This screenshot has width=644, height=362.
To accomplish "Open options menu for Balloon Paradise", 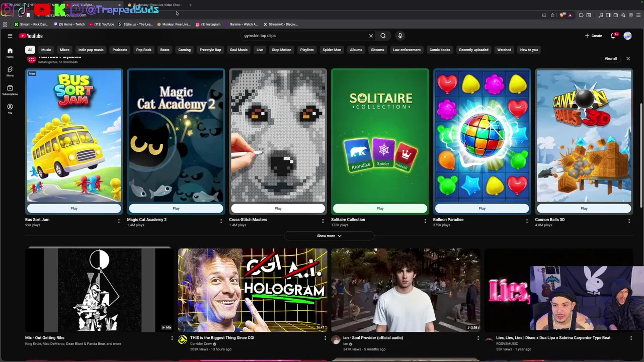I will [527, 221].
